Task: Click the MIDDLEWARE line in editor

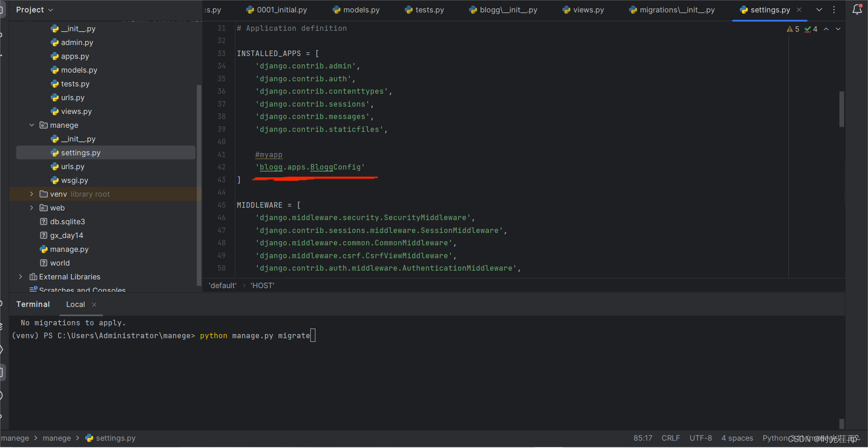Action: coord(268,205)
